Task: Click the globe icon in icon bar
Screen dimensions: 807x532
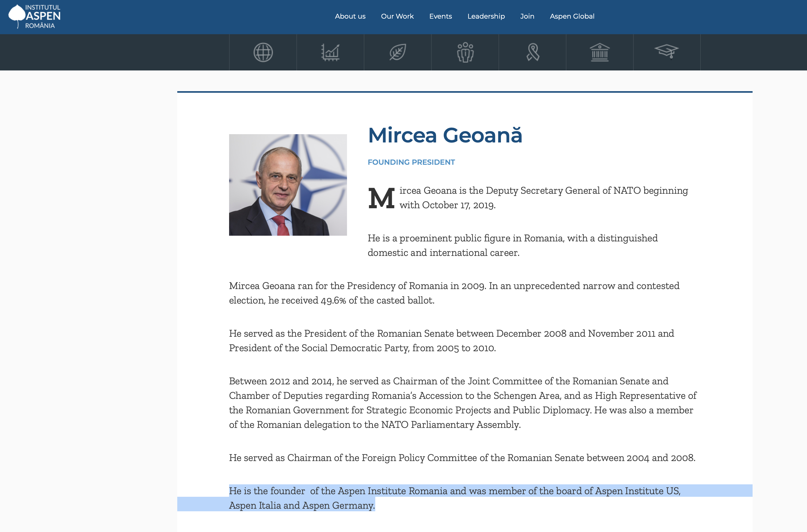Action: point(263,52)
